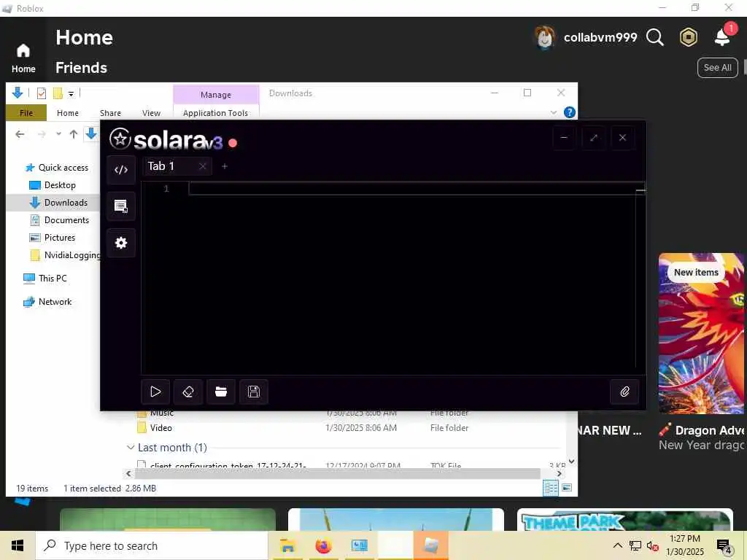
Task: Switch to the Home ribbon tab in Explorer
Action: point(68,113)
